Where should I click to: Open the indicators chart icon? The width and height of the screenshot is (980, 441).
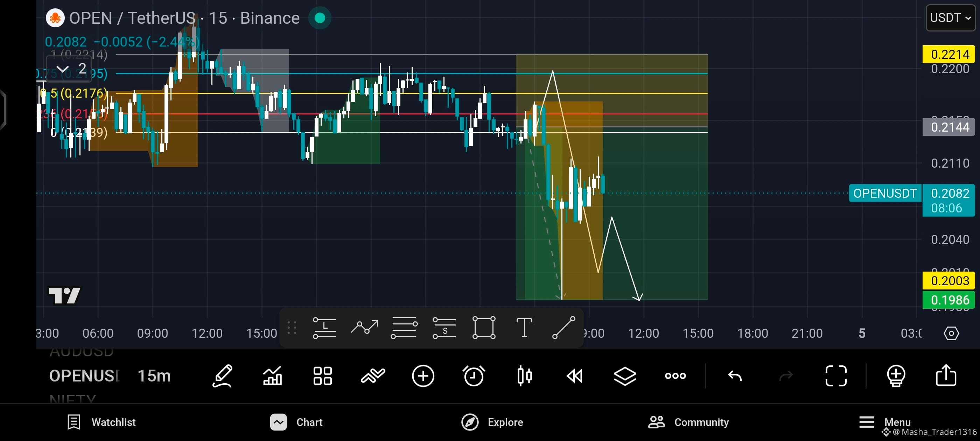click(272, 376)
